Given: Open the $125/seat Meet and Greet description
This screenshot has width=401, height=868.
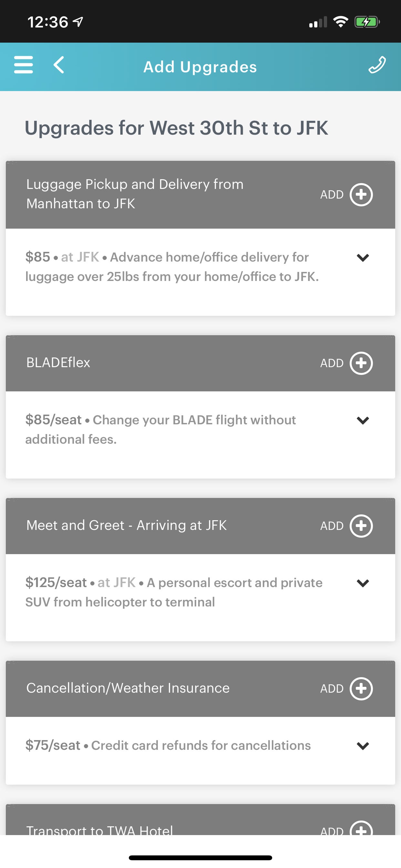Looking at the screenshot, I should (174, 592).
